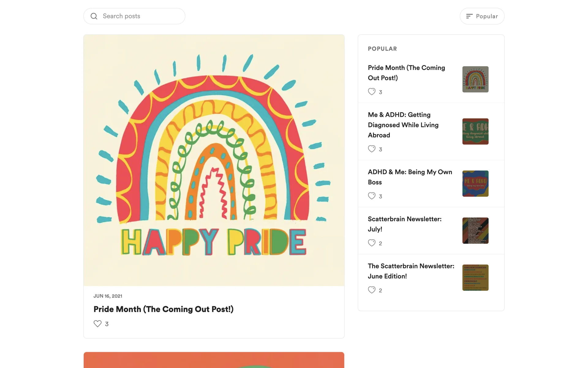Heart the Pride Month sidebar entry
Viewport: 588px width, 368px height.
click(371, 92)
